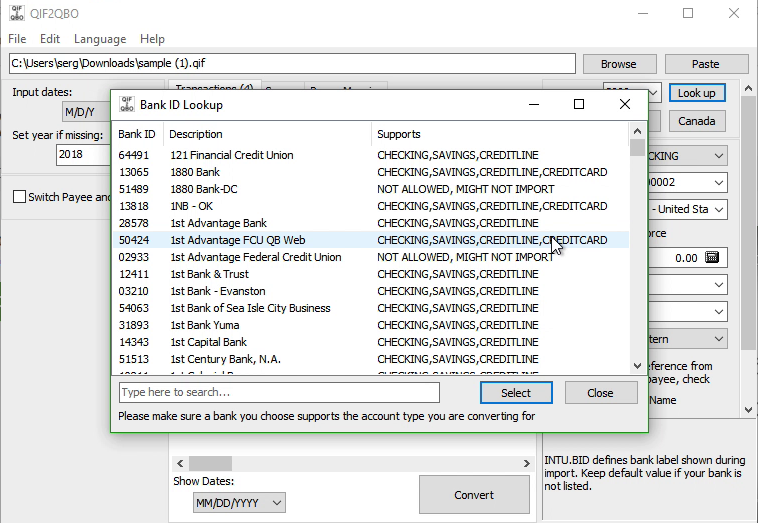Expand the empty dropdown below the 0.00 field
Viewport: 758px width, 523px height.
687,285
